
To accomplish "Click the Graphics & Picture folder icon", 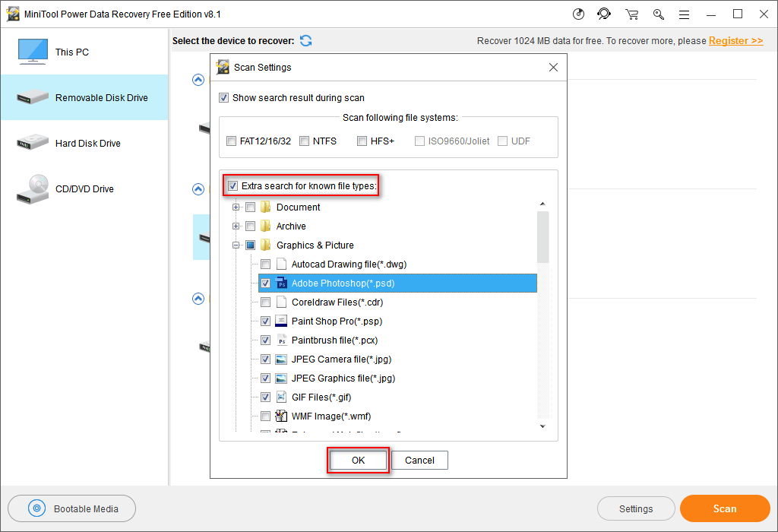I will pos(265,245).
